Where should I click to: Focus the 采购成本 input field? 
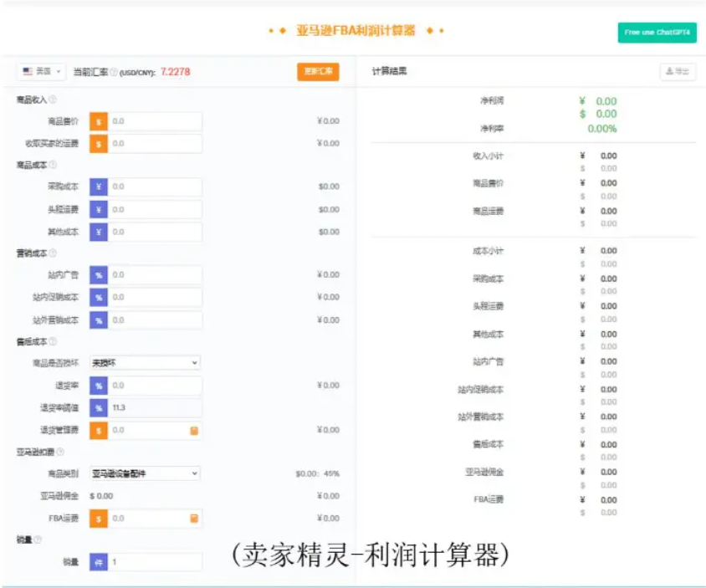click(x=155, y=187)
